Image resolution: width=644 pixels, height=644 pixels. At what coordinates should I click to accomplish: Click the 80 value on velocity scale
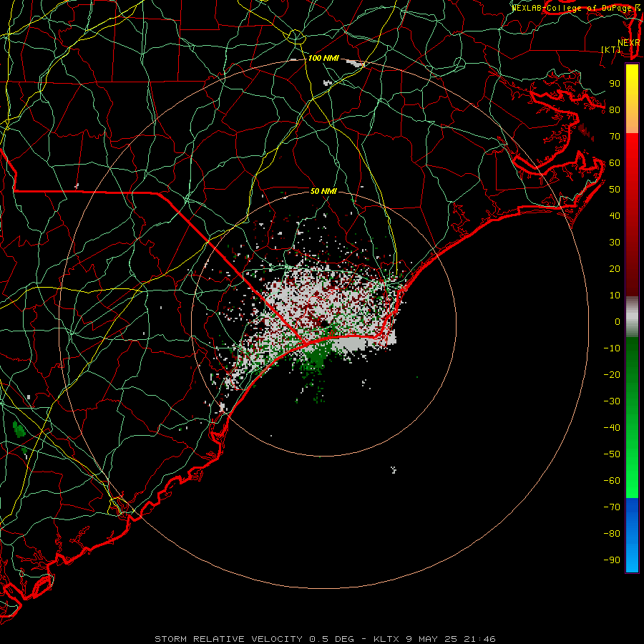point(615,110)
